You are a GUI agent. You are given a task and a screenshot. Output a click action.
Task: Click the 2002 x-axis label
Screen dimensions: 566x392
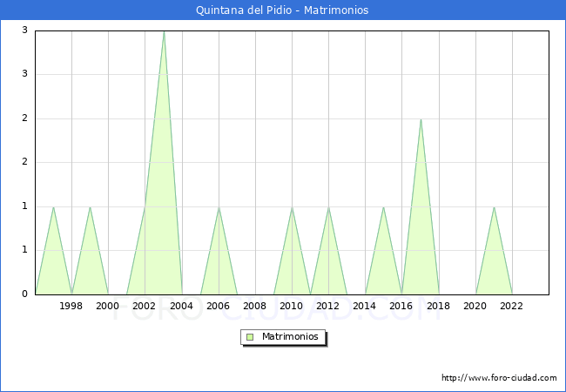[x=145, y=306]
